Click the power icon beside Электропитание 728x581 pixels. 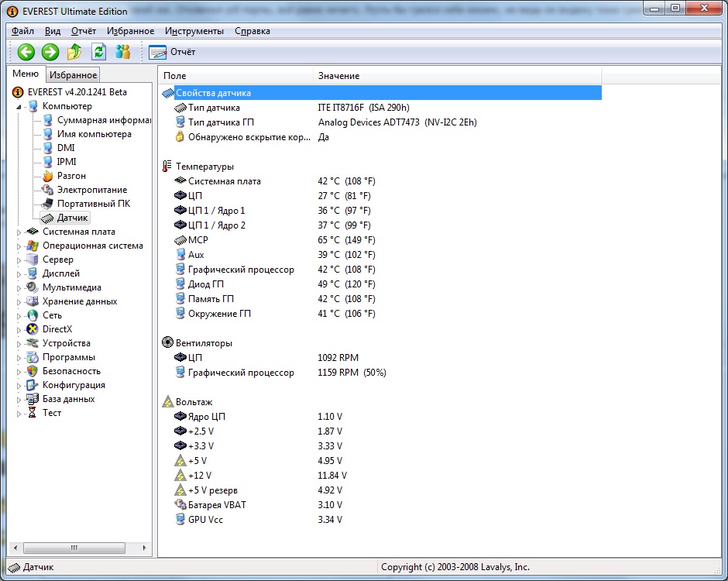(47, 190)
